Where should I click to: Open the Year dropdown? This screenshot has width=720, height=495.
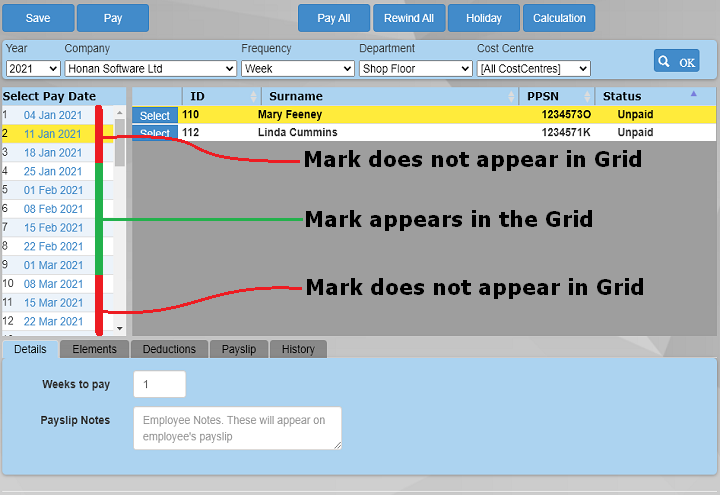click(x=32, y=68)
